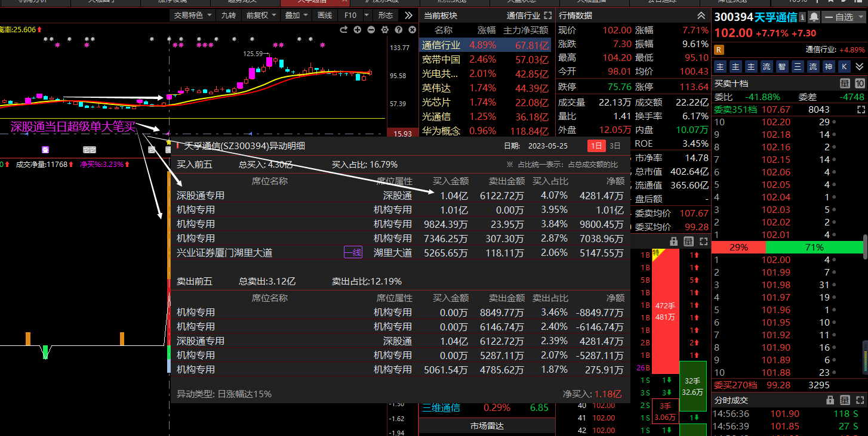
Task: Open 交易特色 dropdown
Action: click(x=192, y=15)
